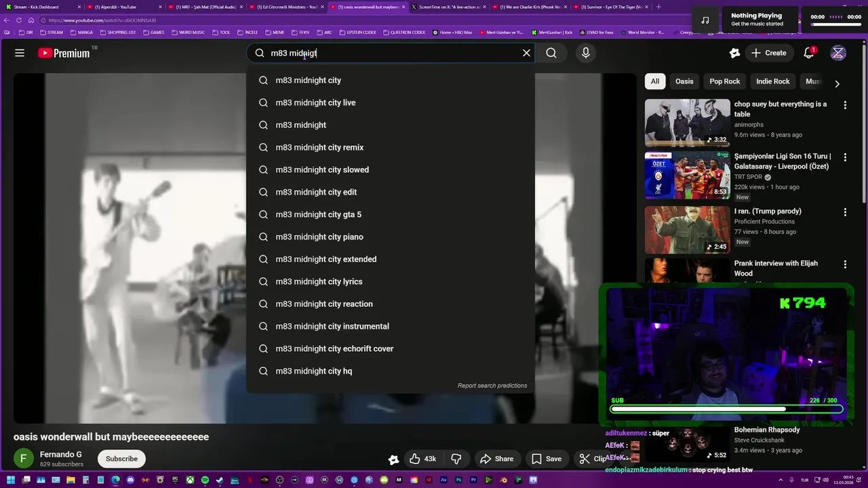Select suggestion 'm83 midnight city slowed'
868x488 pixels.
pyautogui.click(x=391, y=169)
